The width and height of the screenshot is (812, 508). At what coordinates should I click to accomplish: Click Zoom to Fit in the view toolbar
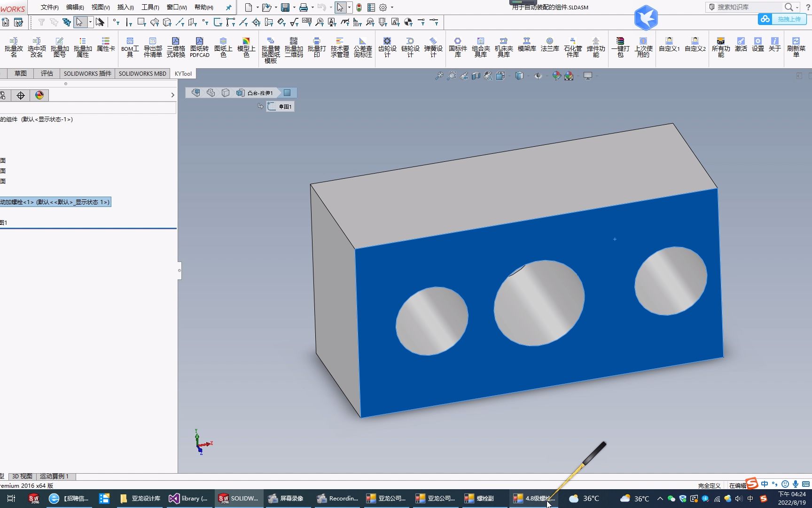[439, 76]
